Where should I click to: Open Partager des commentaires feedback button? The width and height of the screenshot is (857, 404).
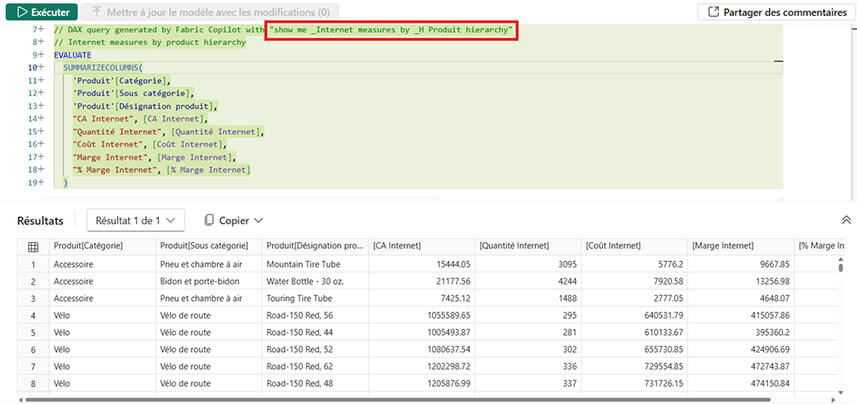[773, 12]
